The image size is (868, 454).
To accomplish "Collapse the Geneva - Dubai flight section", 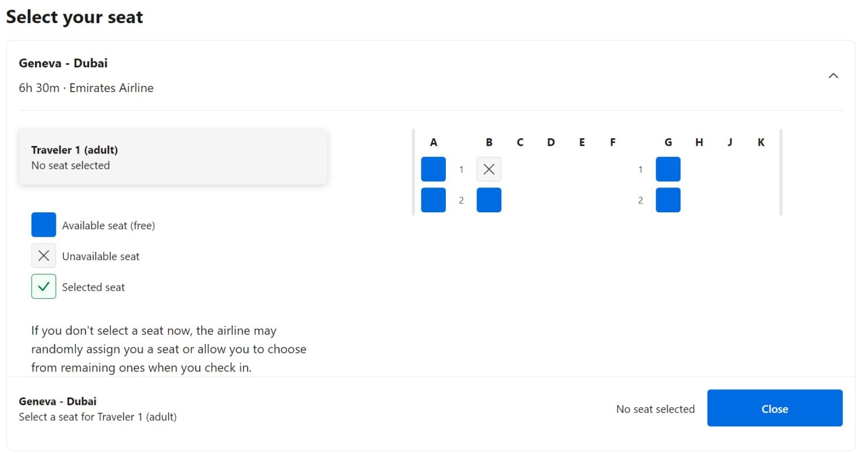I will (833, 76).
